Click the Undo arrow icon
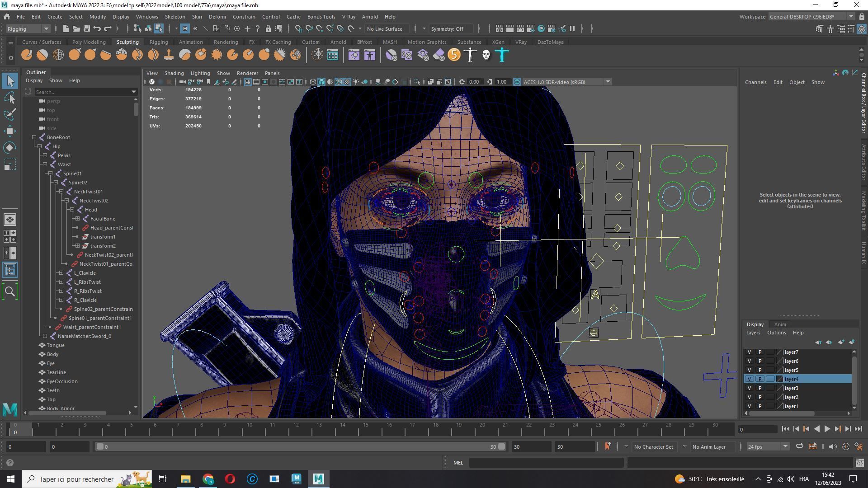The width and height of the screenshot is (868, 488). coord(97,28)
